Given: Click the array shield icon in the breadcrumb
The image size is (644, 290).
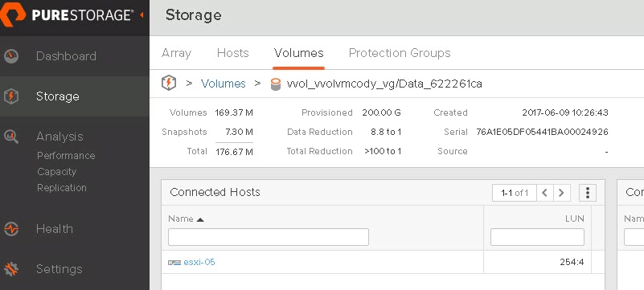Looking at the screenshot, I should click(169, 84).
